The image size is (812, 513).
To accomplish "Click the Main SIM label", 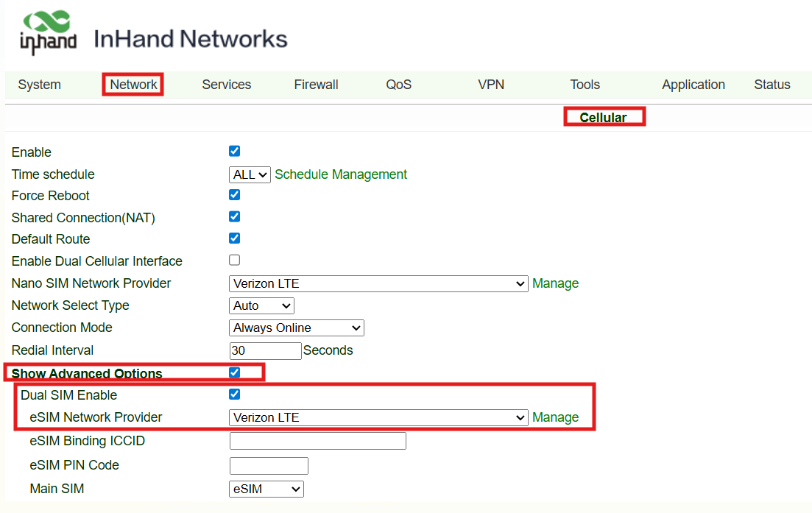I will click(57, 489).
